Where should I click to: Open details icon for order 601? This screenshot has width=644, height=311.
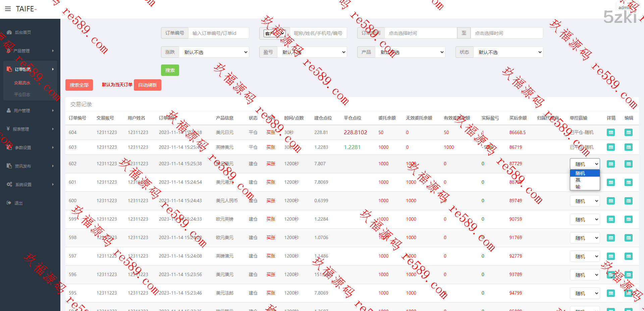coord(611,182)
